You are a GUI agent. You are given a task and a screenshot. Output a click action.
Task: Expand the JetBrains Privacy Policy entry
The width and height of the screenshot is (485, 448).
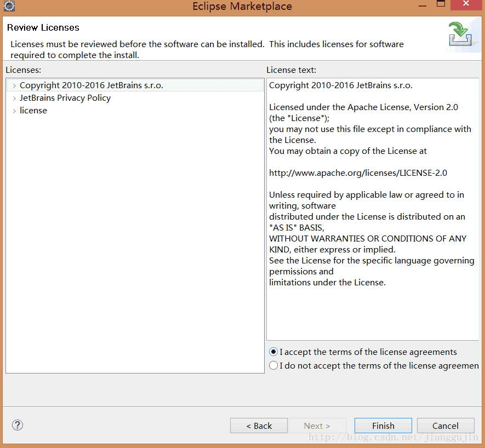14,99
